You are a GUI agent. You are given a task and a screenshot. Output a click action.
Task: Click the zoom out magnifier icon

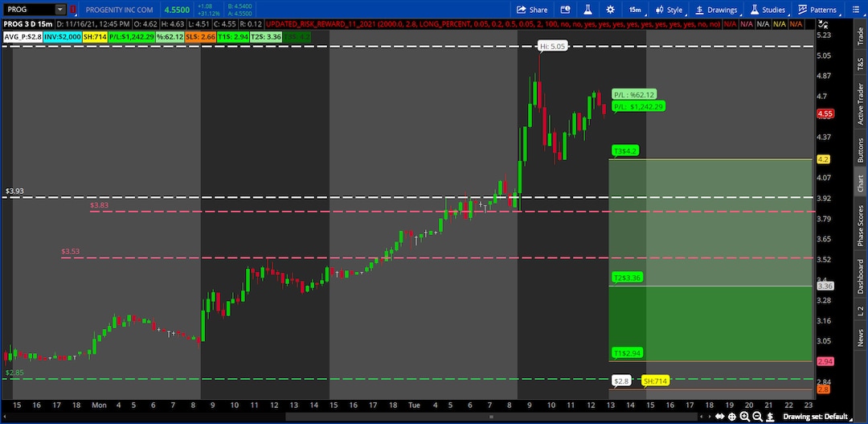(x=757, y=416)
